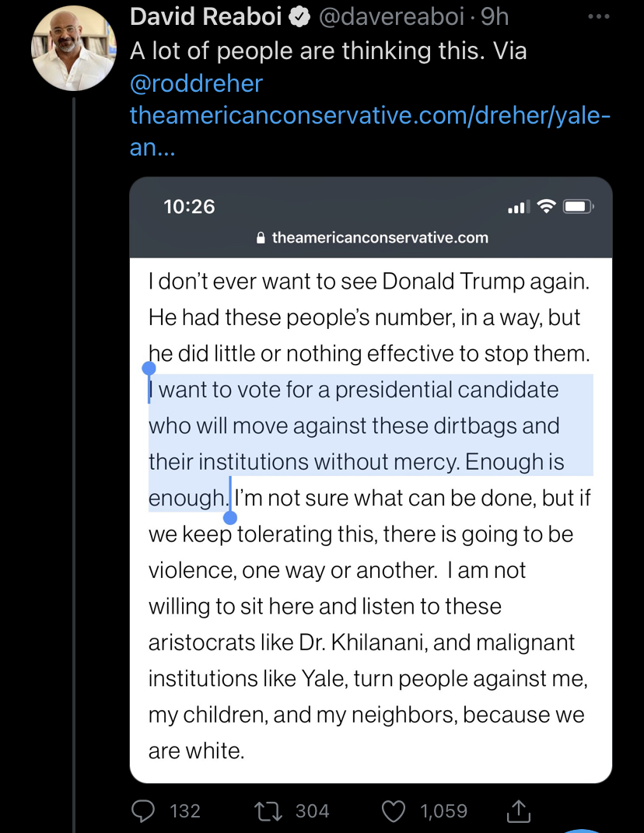
Task: Tap the battery icon in screenshot
Action: (579, 206)
